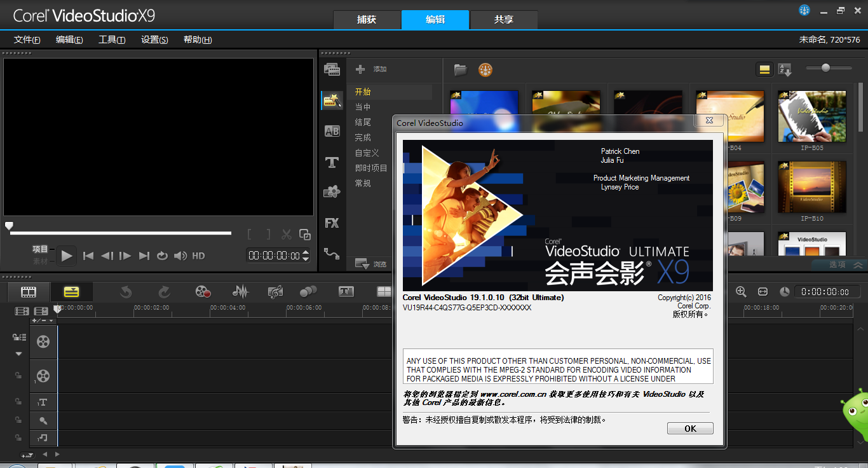The height and width of the screenshot is (468, 868).
Task: Switch to Storyboard View in timeline toolbar
Action: point(29,292)
